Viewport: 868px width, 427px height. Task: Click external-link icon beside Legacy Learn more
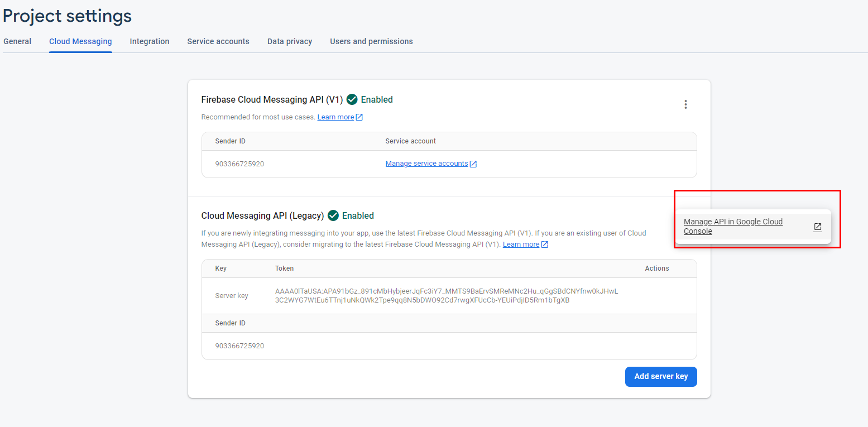(545, 244)
